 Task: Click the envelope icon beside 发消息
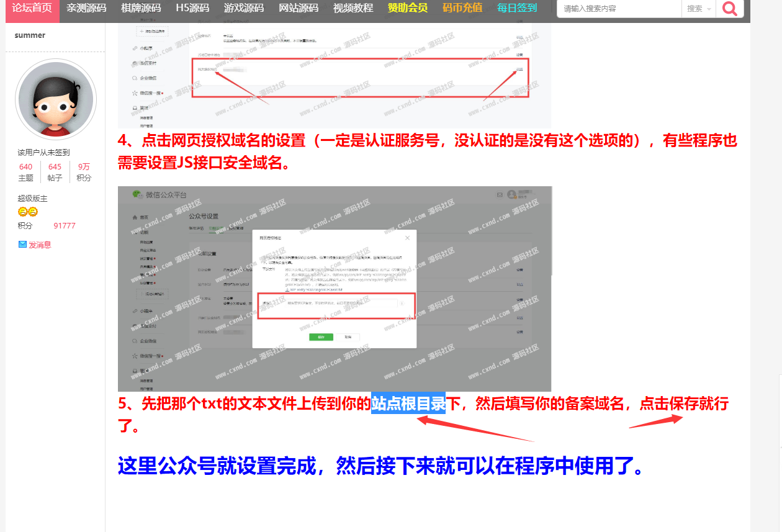22,245
